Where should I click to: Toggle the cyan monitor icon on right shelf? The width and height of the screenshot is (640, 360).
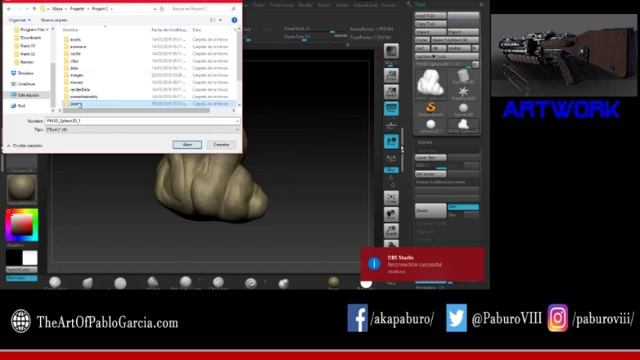[x=391, y=109]
